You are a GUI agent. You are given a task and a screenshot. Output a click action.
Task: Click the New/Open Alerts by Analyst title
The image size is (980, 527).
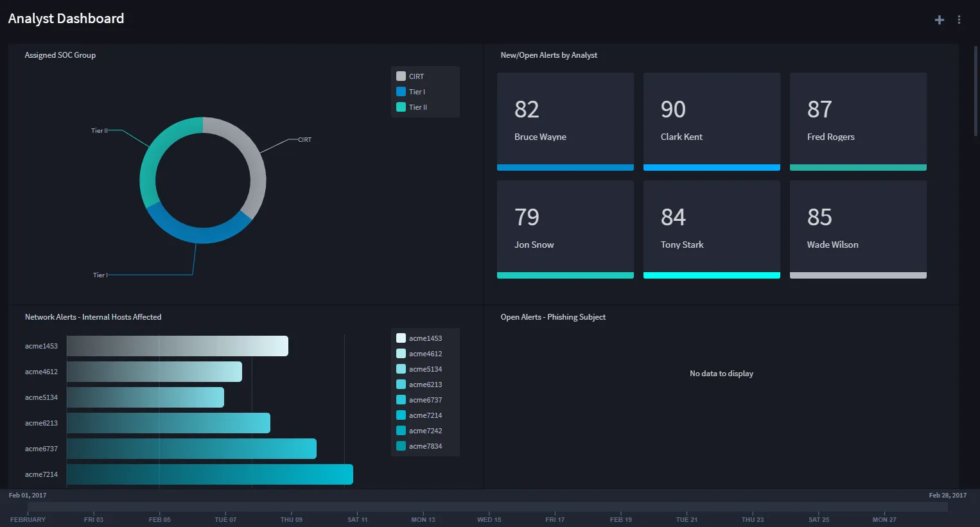[549, 55]
